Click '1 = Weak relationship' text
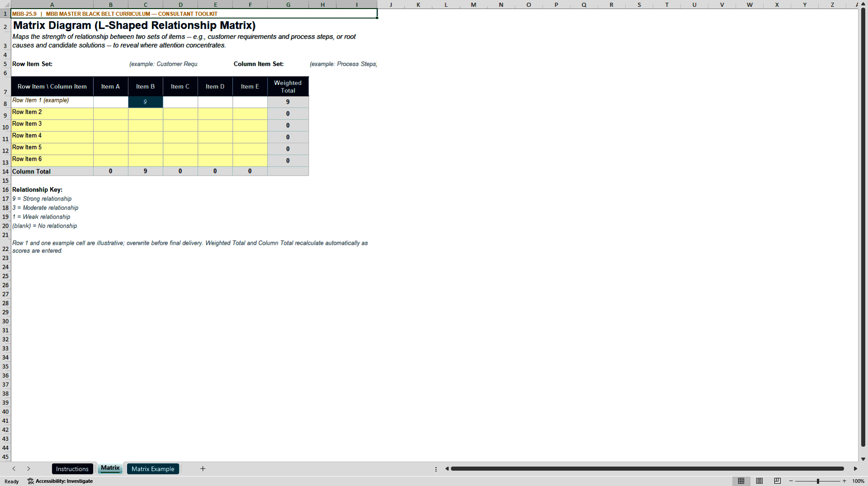The width and height of the screenshot is (868, 486). [41, 217]
